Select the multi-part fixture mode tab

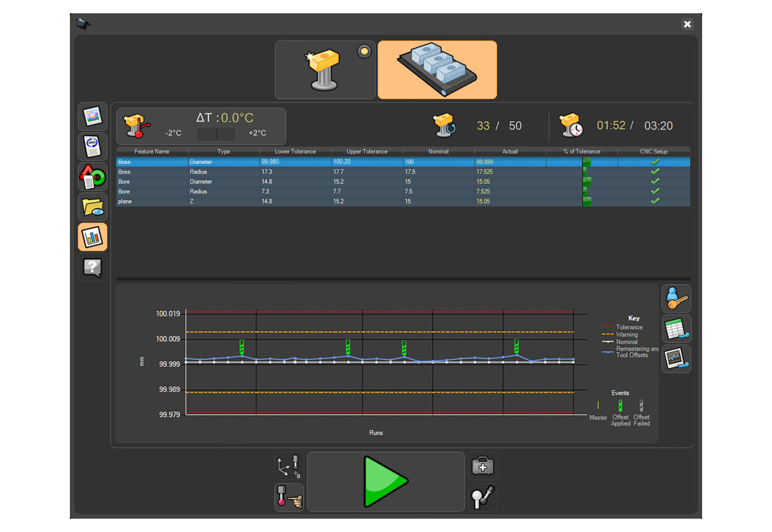[x=437, y=70]
